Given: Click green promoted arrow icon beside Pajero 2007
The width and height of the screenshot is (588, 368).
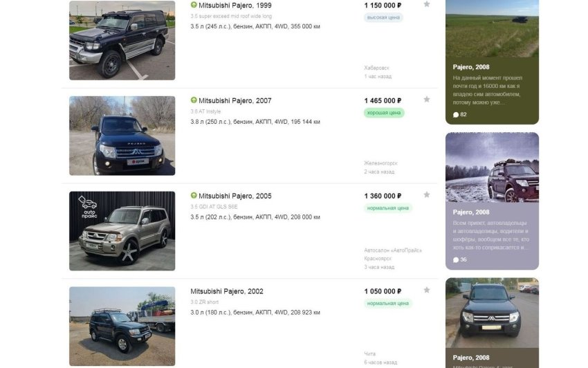Looking at the screenshot, I should click(194, 101).
